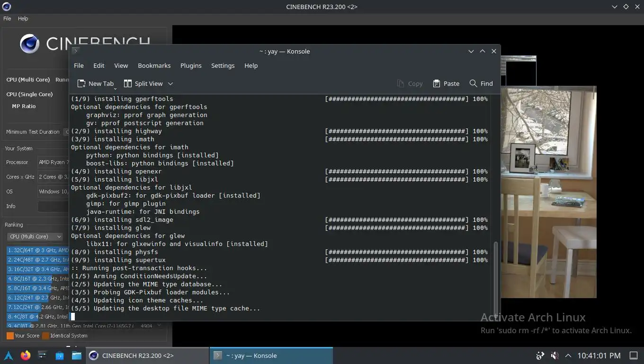Image resolution: width=644 pixels, height=364 pixels.
Task: Click the greyed Copy button in Konsole
Action: (410, 83)
